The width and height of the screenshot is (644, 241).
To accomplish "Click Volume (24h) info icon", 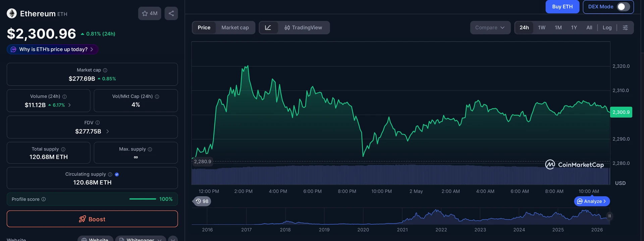I will (64, 97).
